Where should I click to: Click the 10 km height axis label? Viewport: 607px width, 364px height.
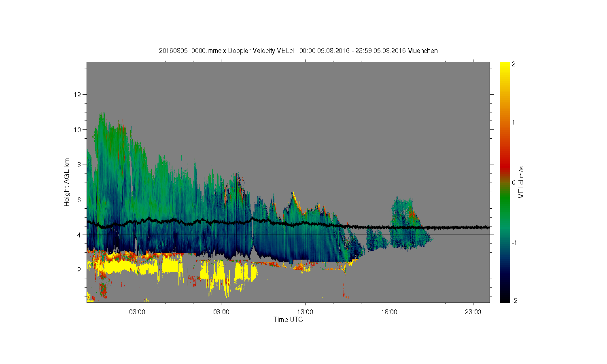click(x=77, y=130)
